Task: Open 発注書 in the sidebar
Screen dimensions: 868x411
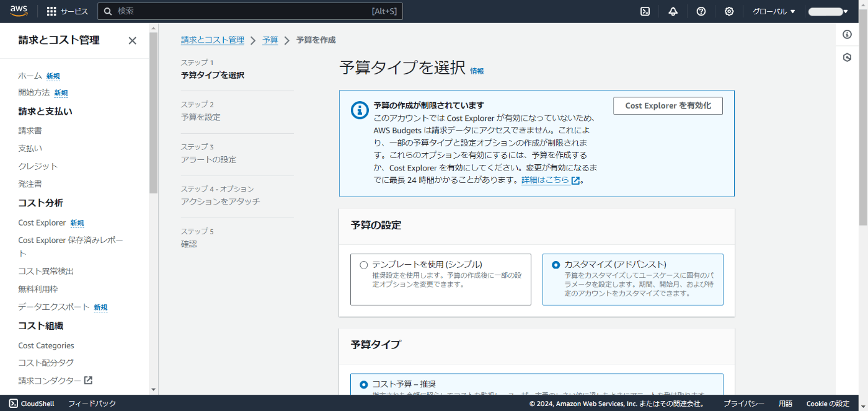Action: (30, 184)
